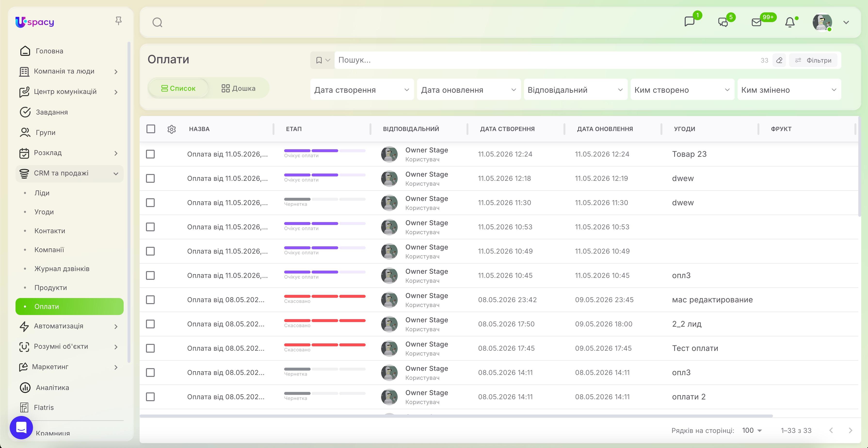Image resolution: width=868 pixels, height=448 pixels.
Task: Expand the user profile menu arrow
Action: pos(846,23)
